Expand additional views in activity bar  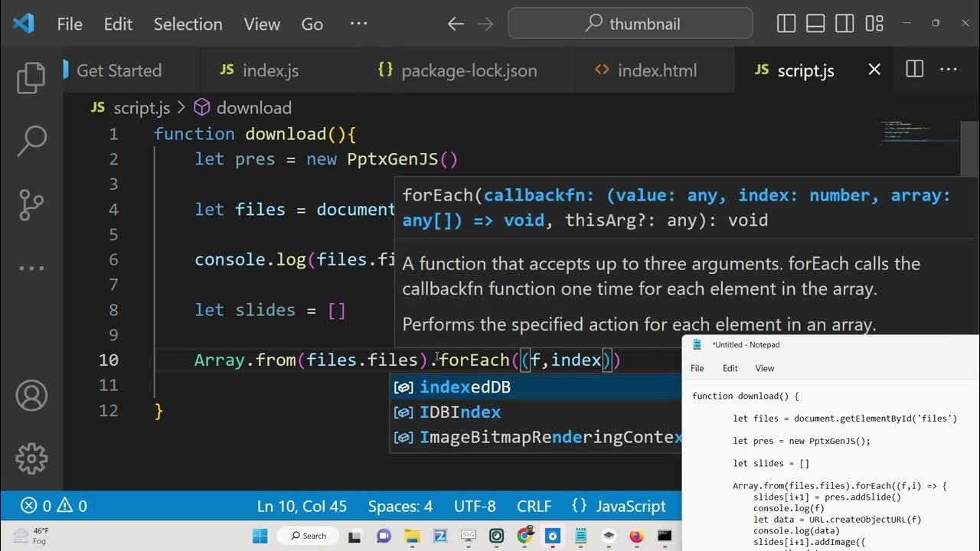click(31, 268)
